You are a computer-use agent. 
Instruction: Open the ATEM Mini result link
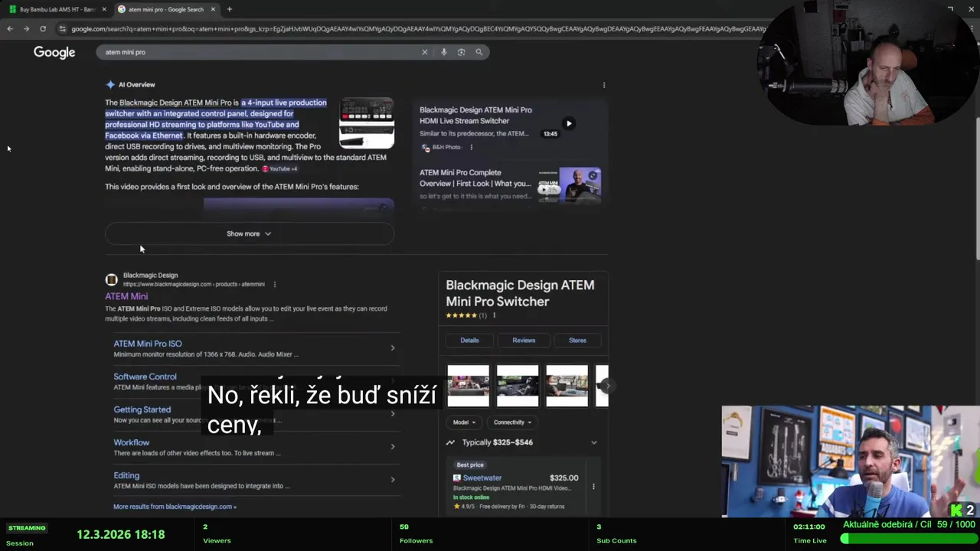tap(126, 296)
